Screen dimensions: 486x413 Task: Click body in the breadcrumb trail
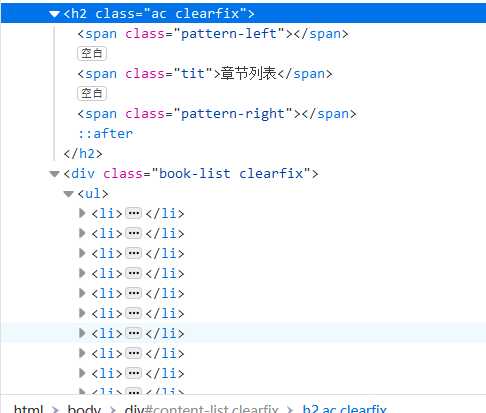point(84,409)
